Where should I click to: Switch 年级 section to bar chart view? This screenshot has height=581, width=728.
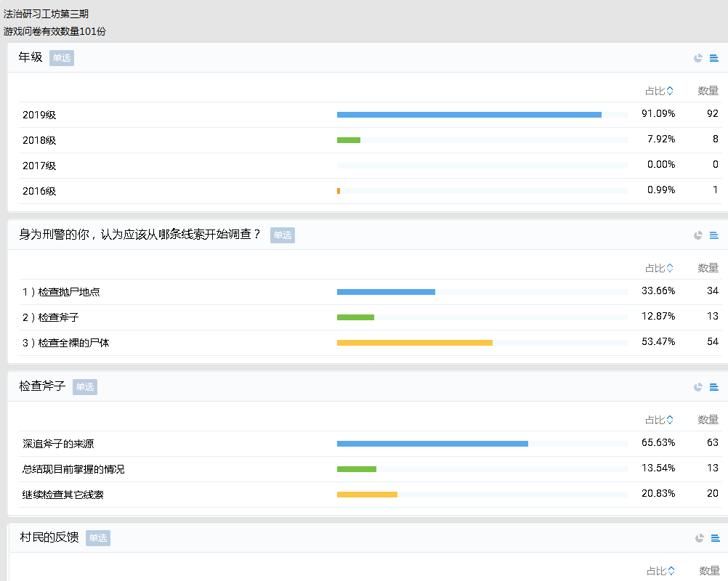click(x=714, y=58)
